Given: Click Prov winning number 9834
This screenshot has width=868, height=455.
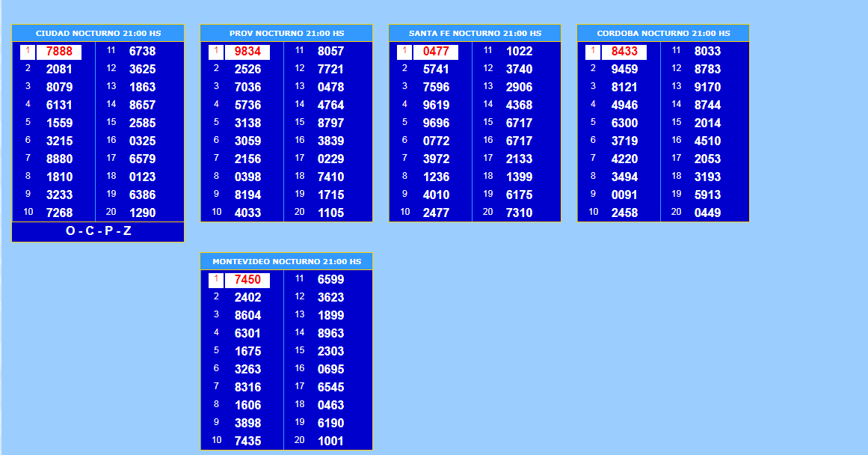Looking at the screenshot, I should pyautogui.click(x=247, y=52).
